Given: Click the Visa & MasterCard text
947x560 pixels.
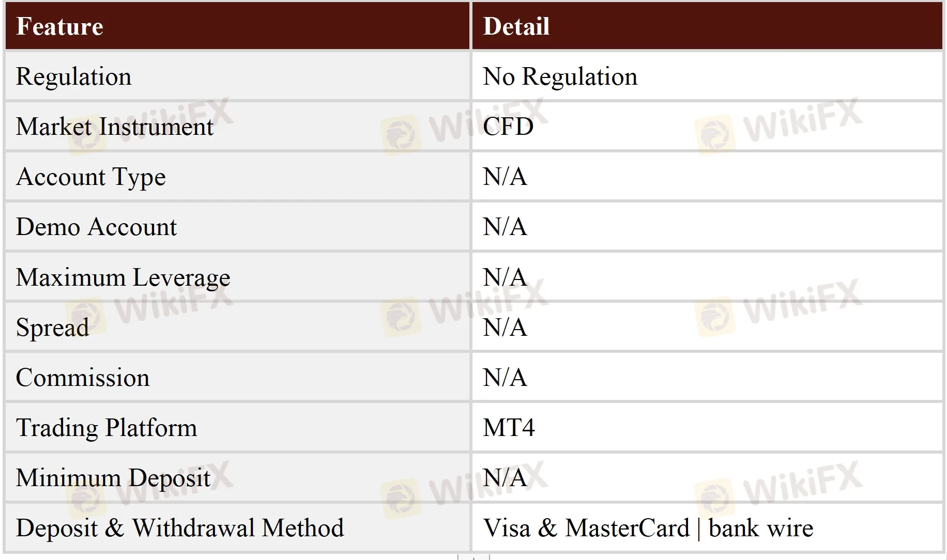Looking at the screenshot, I should pyautogui.click(x=586, y=528).
